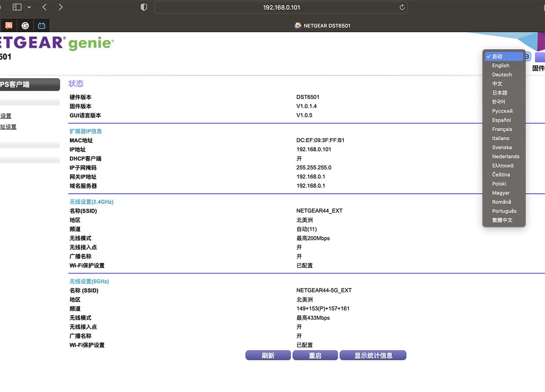
Task: Open the Google favorite bookmark icon
Action: pos(25,25)
